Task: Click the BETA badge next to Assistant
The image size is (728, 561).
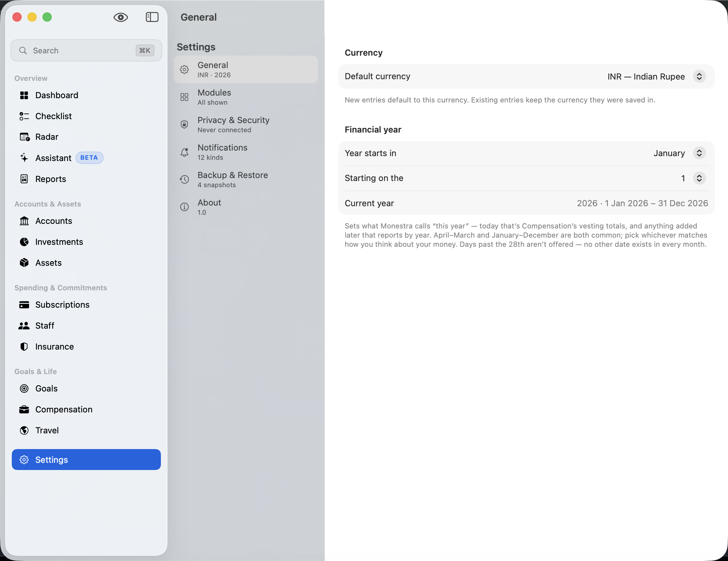Action: (89, 158)
